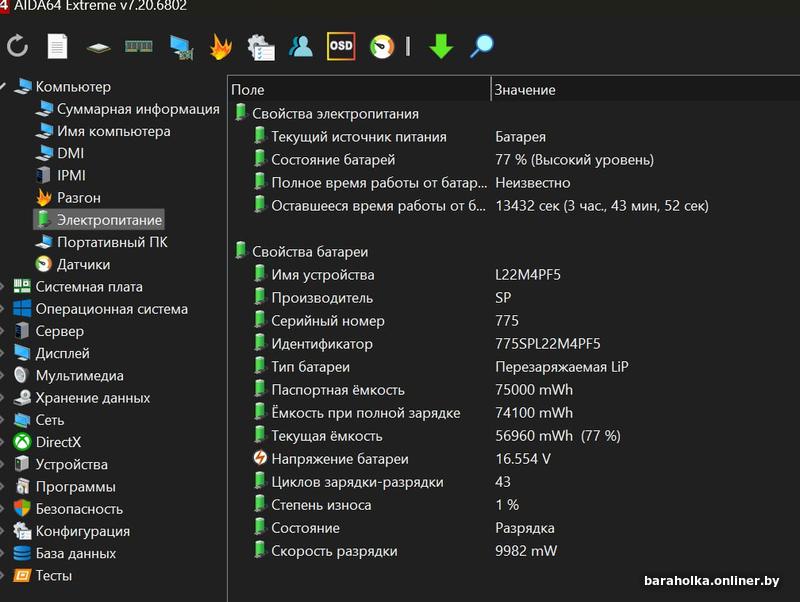Select the Сервер category

click(49, 331)
